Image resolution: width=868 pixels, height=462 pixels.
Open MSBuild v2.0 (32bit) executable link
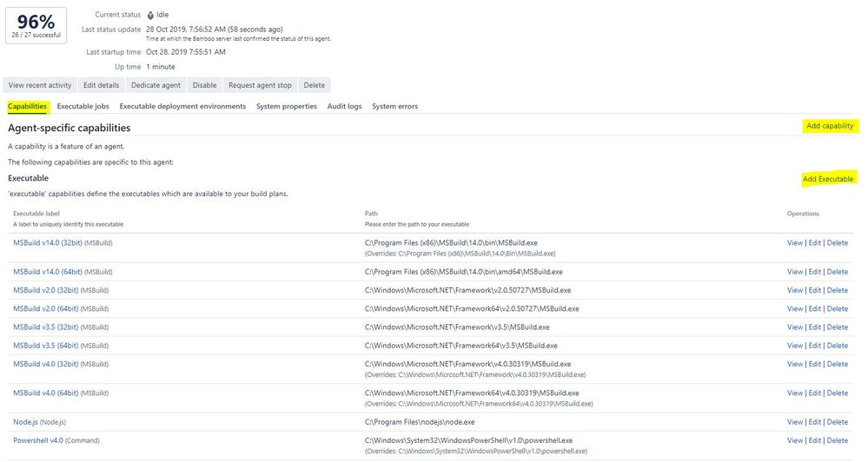46,290
